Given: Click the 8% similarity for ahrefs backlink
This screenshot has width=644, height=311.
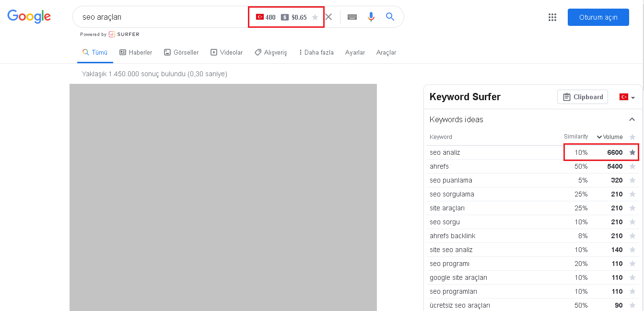Looking at the screenshot, I should point(583,236).
